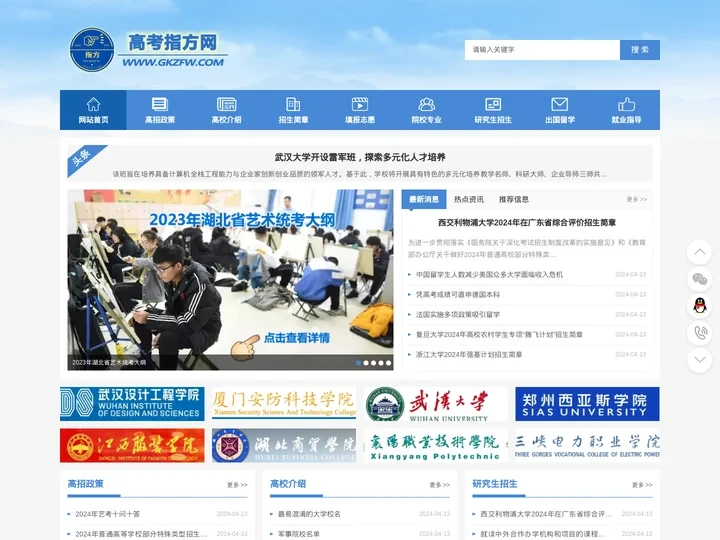Viewport: 720px width, 540px height.
Task: Open 最易混淆的大学校名 article
Action: (x=309, y=514)
